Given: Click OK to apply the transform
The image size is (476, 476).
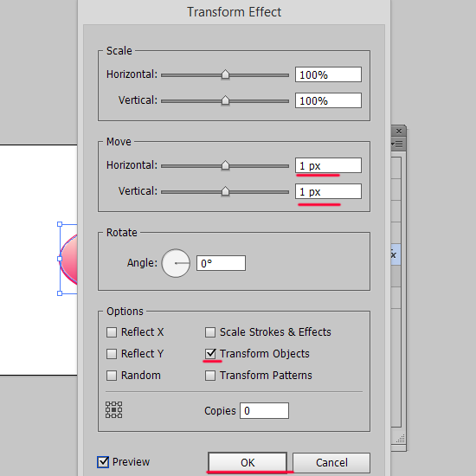Looking at the screenshot, I should [x=248, y=463].
